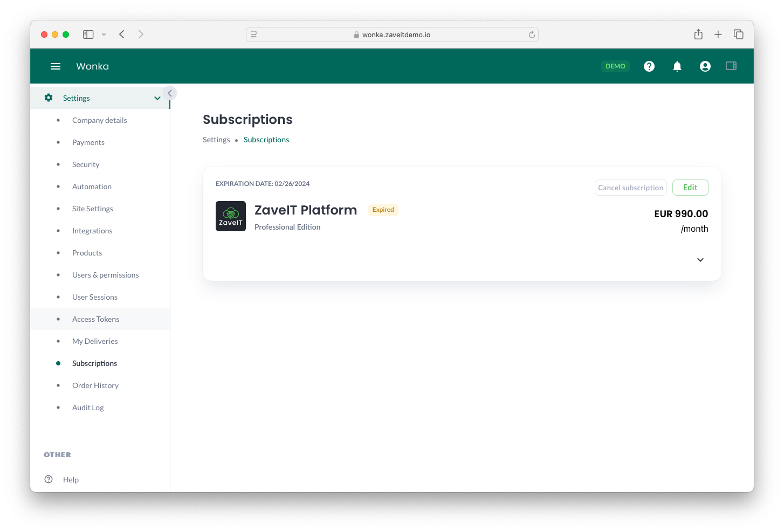Click the /month billing period text

click(694, 229)
